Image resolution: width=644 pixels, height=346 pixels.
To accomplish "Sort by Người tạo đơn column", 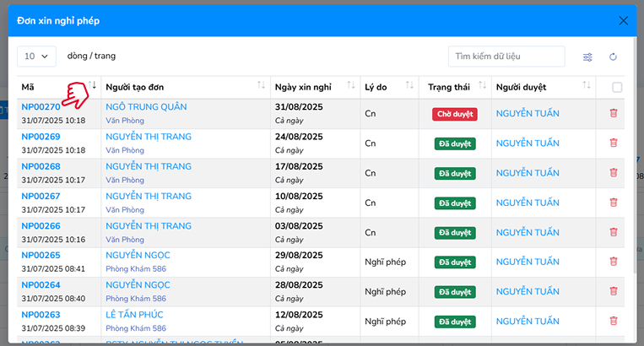I will point(261,87).
